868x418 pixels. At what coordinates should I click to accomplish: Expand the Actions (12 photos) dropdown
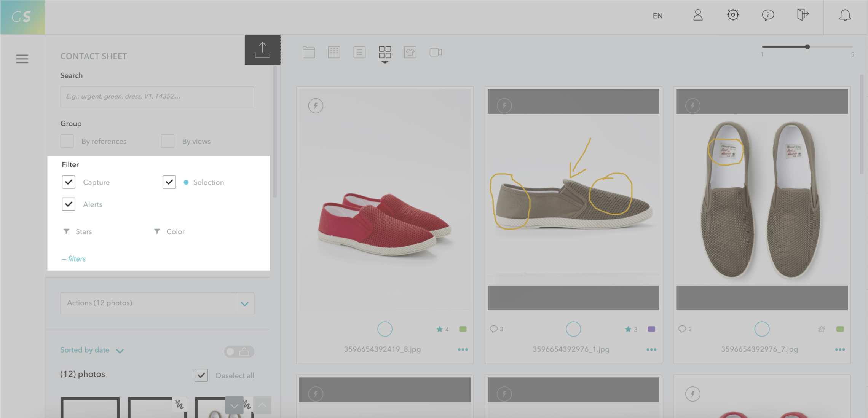pyautogui.click(x=244, y=303)
